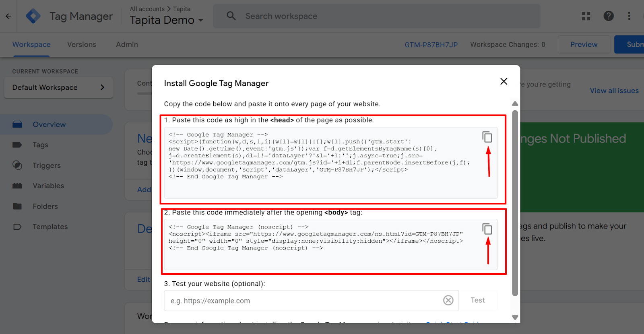Click the Folders sidebar icon
Image resolution: width=644 pixels, height=334 pixels.
point(17,206)
